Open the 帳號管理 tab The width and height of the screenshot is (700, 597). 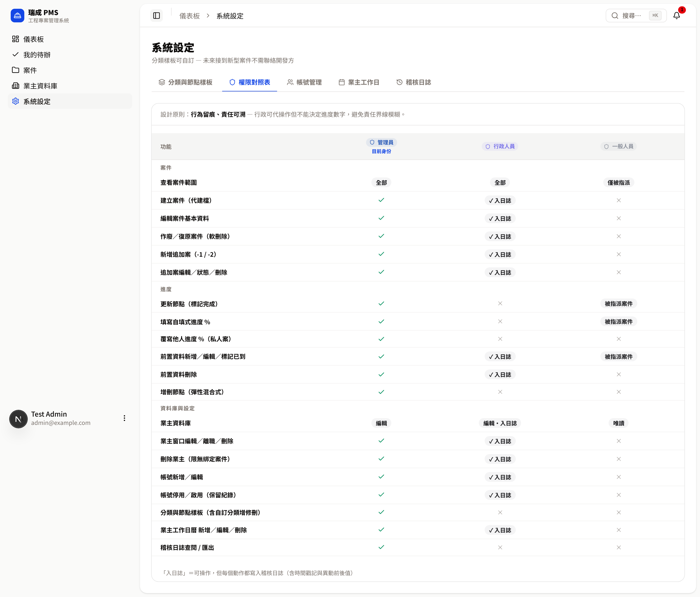coord(304,82)
